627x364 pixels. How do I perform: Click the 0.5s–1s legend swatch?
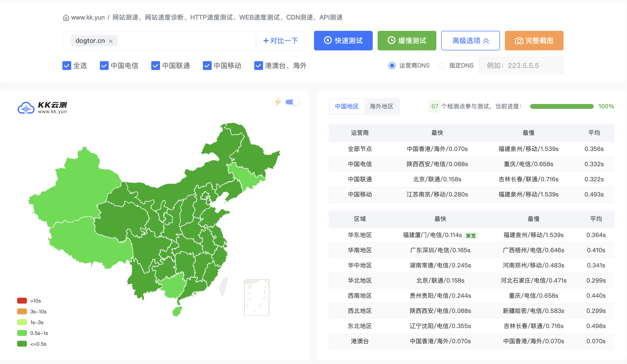(22, 333)
